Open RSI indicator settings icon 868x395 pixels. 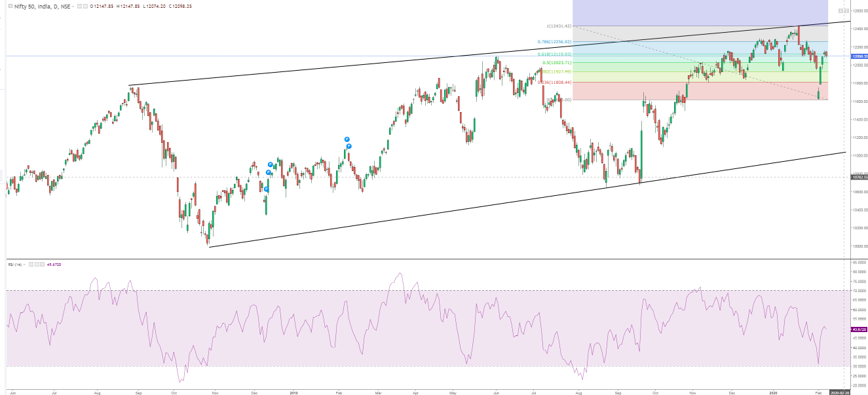(37, 265)
